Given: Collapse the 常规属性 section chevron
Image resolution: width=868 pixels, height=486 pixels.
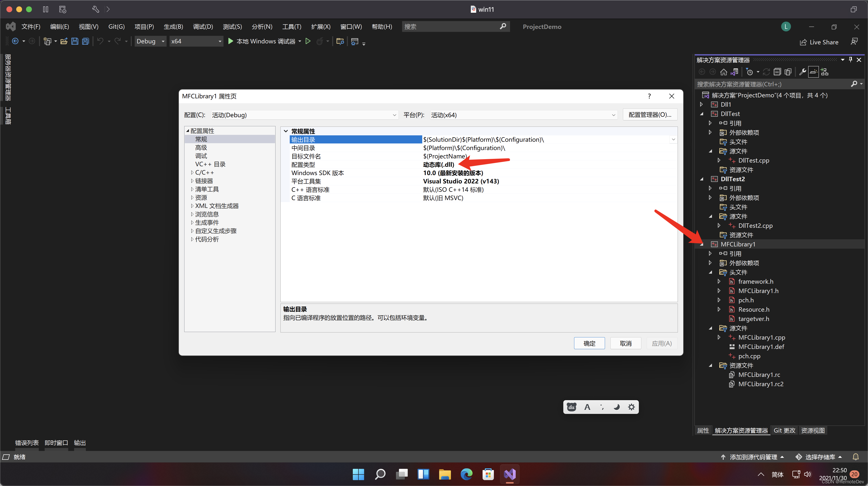Looking at the screenshot, I should (x=286, y=131).
